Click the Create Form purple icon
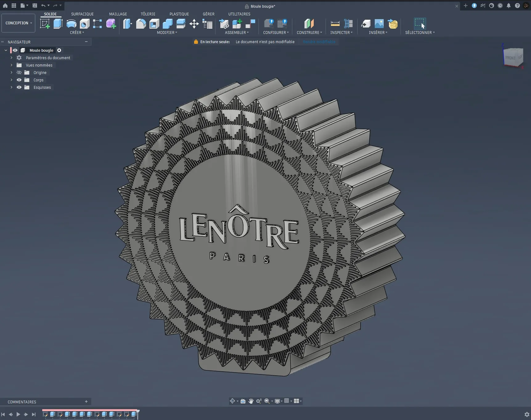531x420 pixels. [111, 24]
